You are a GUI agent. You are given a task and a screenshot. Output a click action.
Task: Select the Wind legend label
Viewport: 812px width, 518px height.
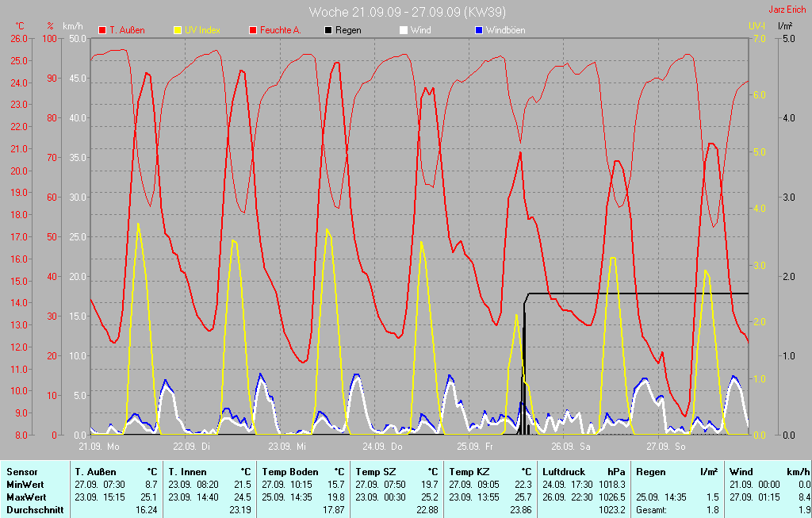point(420,30)
